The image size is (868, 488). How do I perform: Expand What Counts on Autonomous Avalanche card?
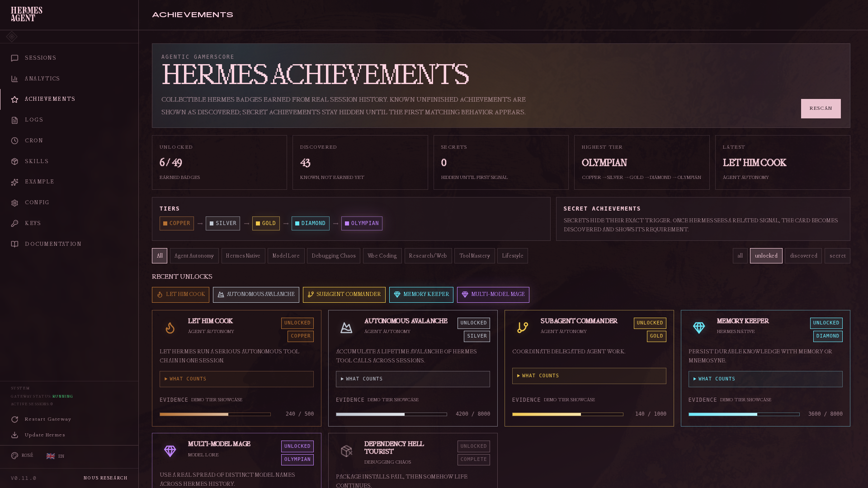[x=413, y=379]
